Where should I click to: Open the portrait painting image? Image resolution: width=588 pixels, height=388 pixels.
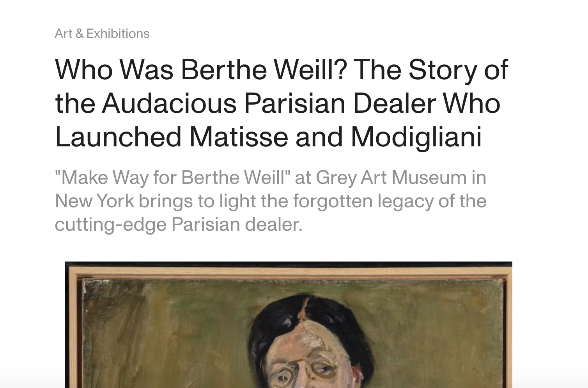click(x=289, y=325)
